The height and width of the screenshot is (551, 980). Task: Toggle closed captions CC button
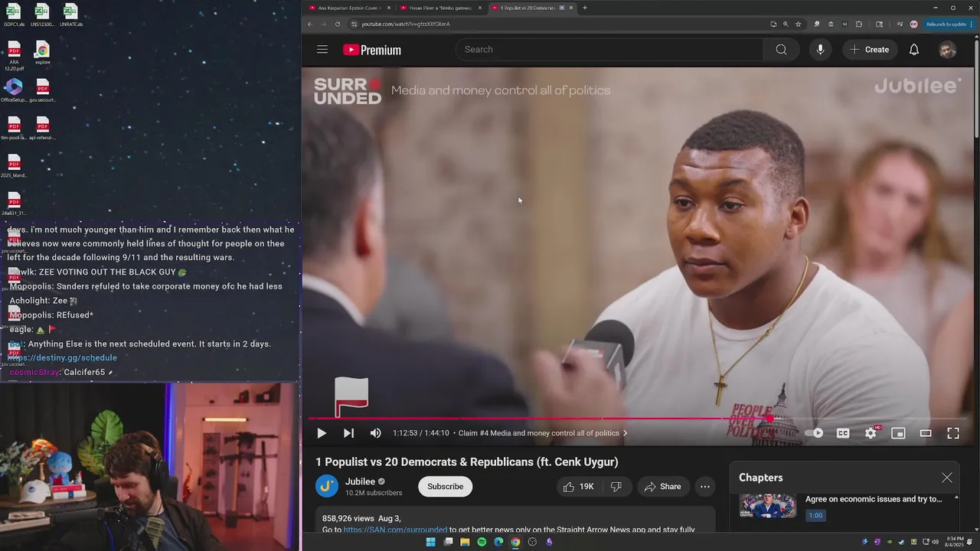[843, 433]
